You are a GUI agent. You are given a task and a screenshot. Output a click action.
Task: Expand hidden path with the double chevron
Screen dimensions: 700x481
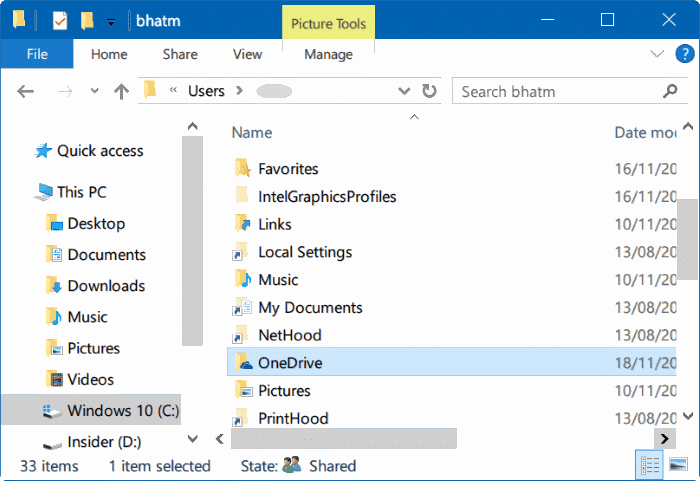pyautogui.click(x=173, y=90)
